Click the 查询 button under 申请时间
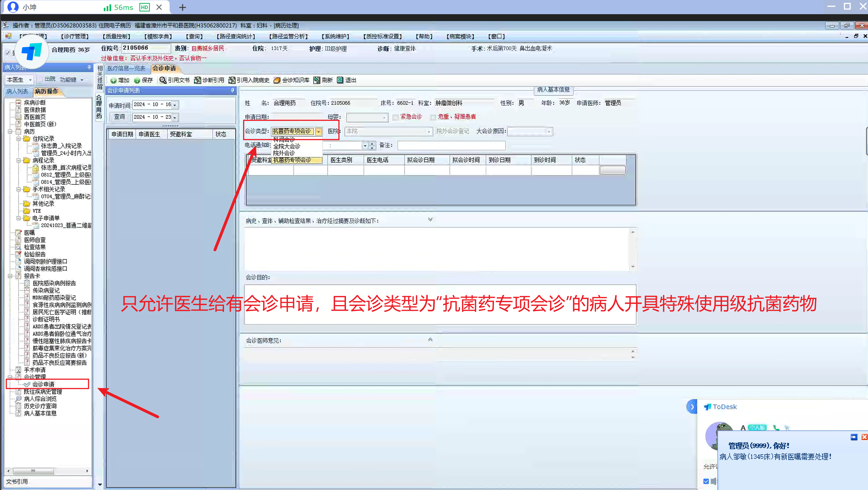Viewport: 868px width, 490px height. click(x=119, y=117)
